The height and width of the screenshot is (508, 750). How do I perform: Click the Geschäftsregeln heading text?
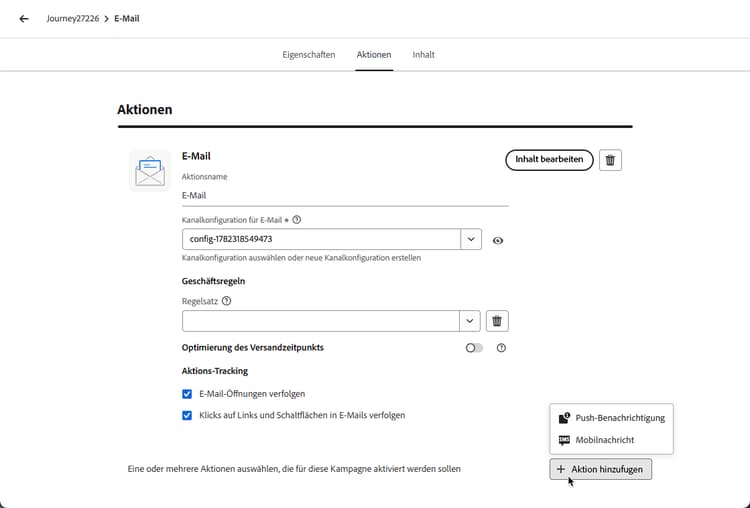213,281
